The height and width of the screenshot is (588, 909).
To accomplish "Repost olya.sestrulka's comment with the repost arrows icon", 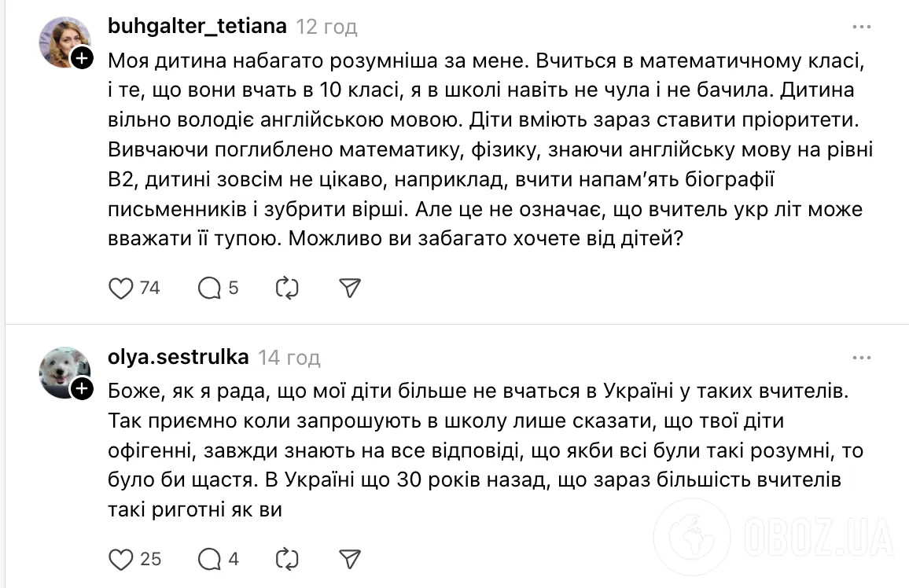I will [287, 560].
